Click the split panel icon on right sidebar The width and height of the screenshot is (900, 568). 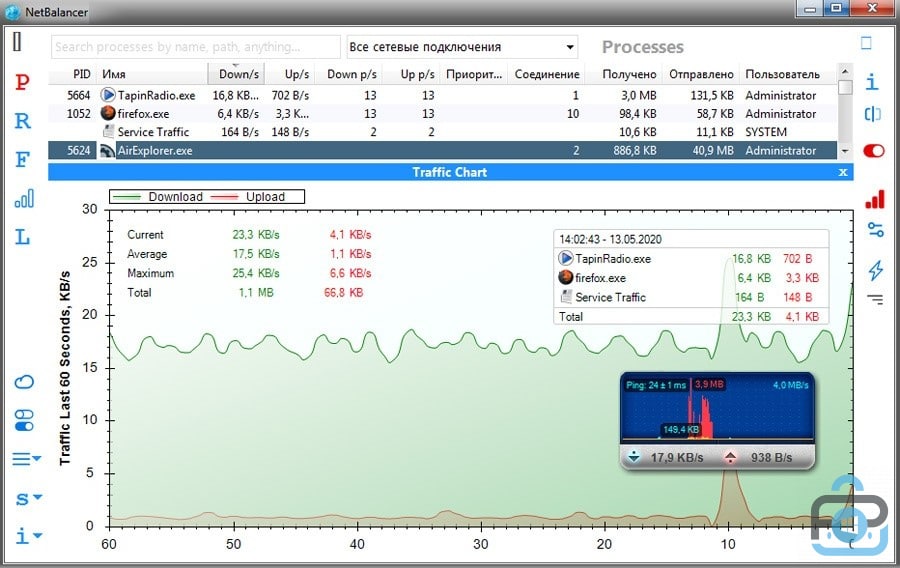[x=872, y=114]
